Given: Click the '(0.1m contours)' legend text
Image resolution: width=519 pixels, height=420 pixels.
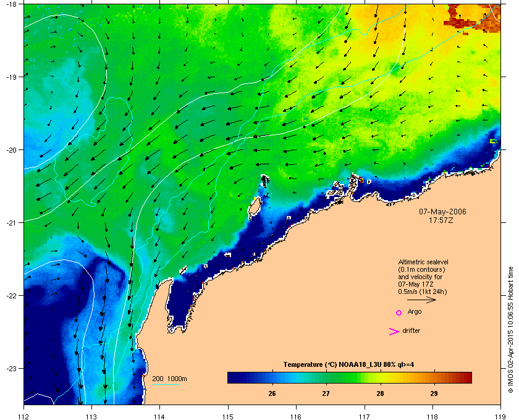Looking at the screenshot, I should pos(421,269).
